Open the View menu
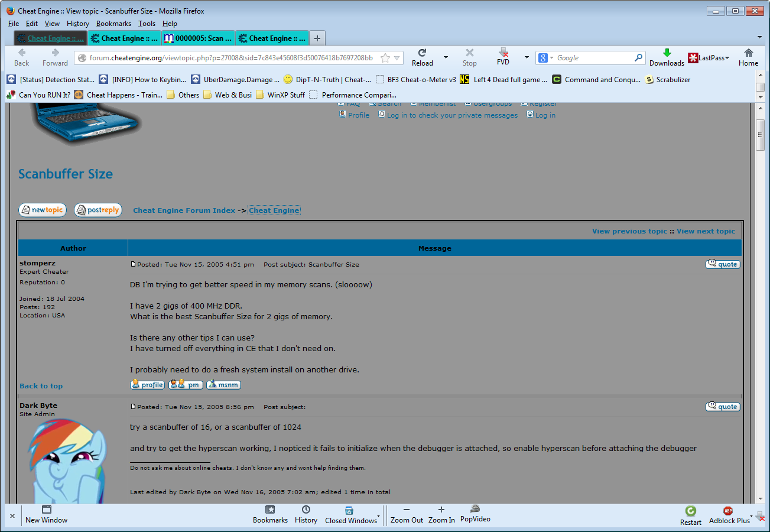Image resolution: width=770 pixels, height=532 pixels. click(x=52, y=24)
